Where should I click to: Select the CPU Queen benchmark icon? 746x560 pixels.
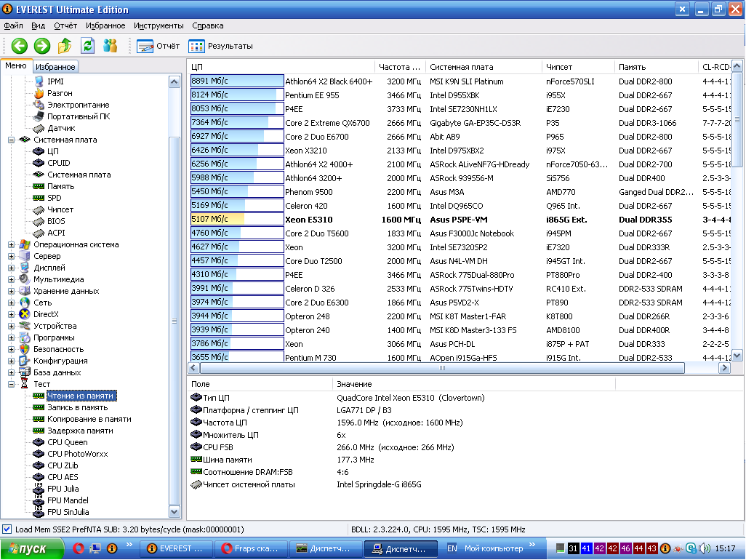(x=39, y=442)
